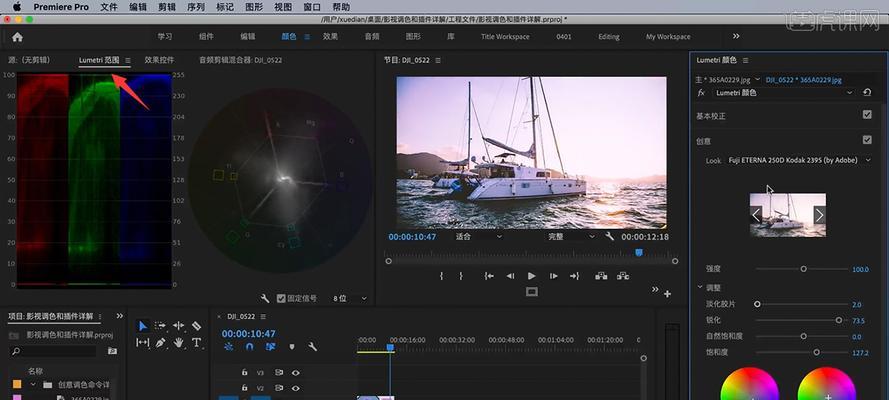Open Program monitor button editor plus
The height and width of the screenshot is (400, 889).
click(x=667, y=293)
